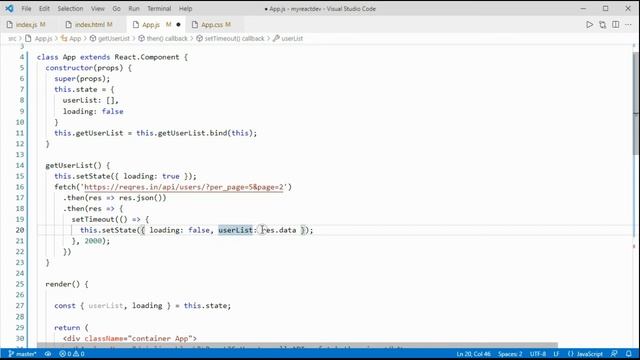This screenshot has height=360, width=640.
Task: Minimize the VS Code window
Action: (x=583, y=9)
